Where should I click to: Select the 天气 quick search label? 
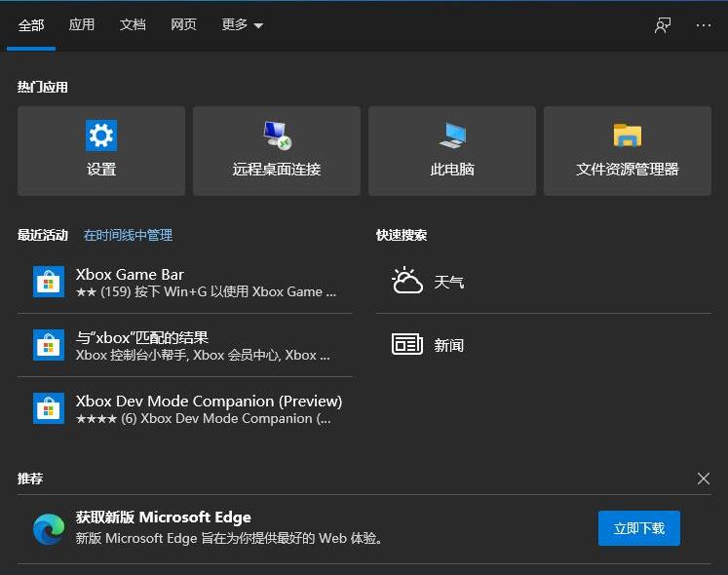click(449, 282)
